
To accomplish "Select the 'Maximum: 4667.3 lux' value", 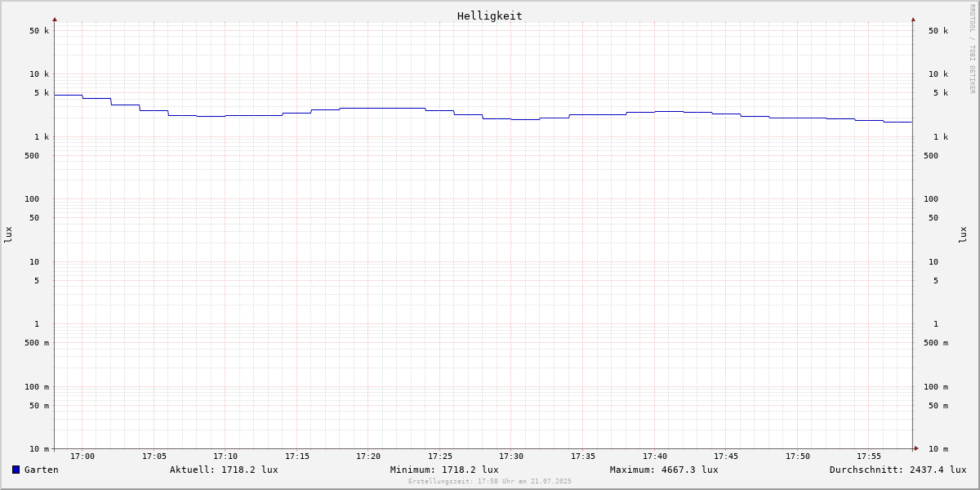I will pyautogui.click(x=664, y=470).
